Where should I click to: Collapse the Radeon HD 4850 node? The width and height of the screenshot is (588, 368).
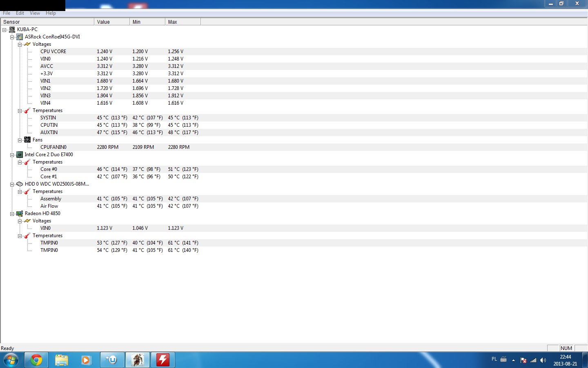click(x=12, y=214)
